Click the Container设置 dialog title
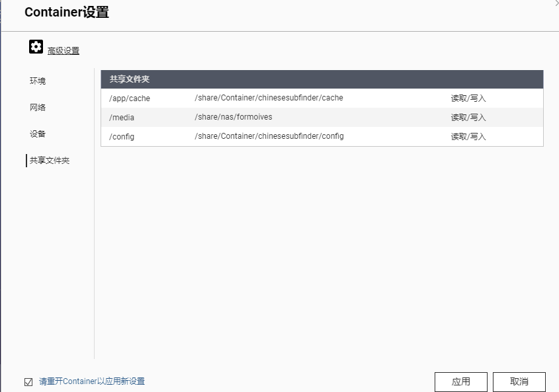Screen dimensions: 559x392 tap(67, 12)
